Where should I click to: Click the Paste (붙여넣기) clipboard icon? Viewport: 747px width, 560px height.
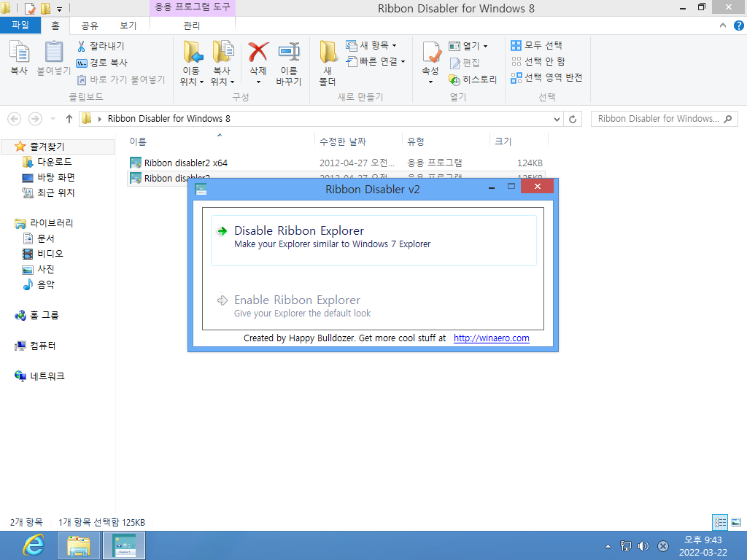(53, 58)
